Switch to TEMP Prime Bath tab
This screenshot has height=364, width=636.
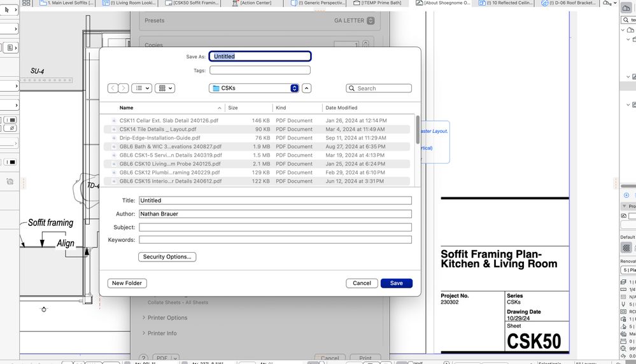[x=378, y=3]
